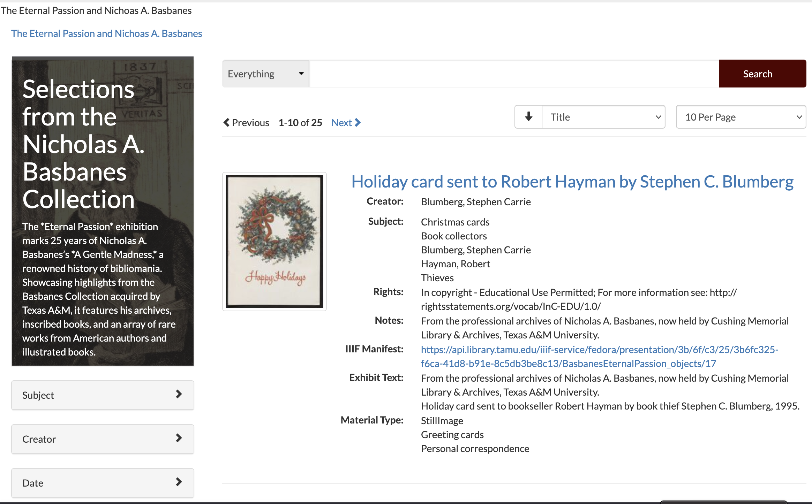Viewport: 812px width, 504px height.
Task: Open the Everything search scope dropdown
Action: 265,74
